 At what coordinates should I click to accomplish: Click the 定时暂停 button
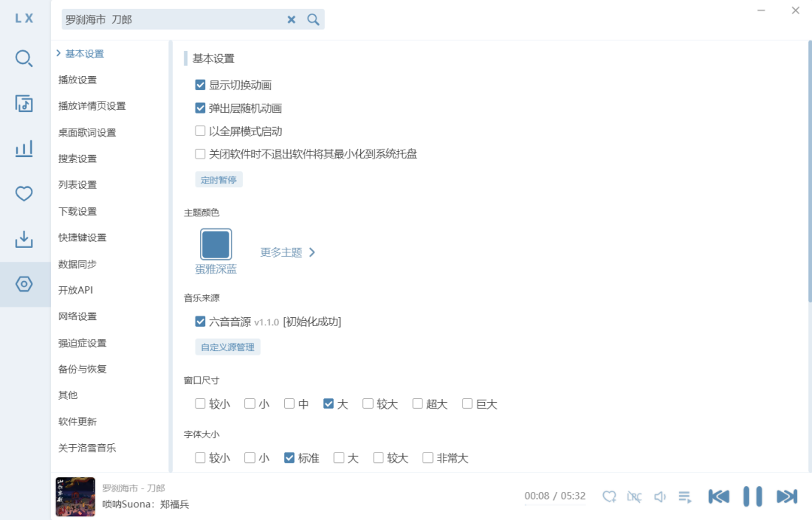pyautogui.click(x=219, y=180)
